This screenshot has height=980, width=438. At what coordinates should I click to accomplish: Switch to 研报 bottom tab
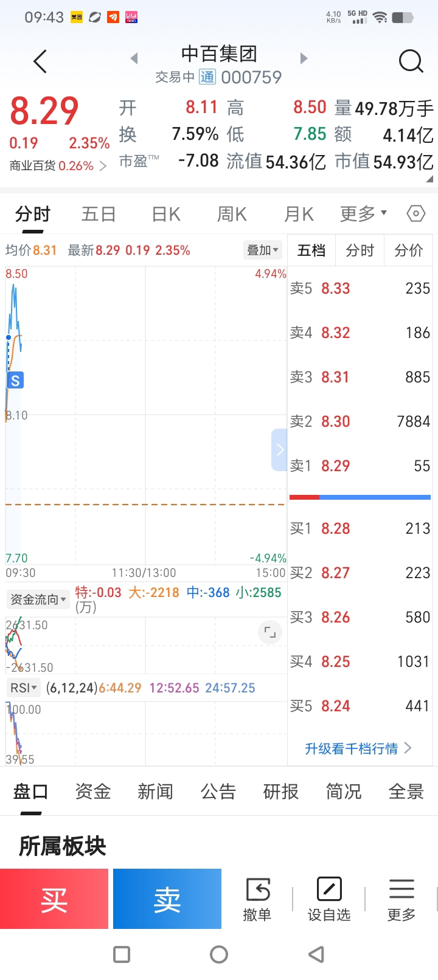tap(281, 792)
